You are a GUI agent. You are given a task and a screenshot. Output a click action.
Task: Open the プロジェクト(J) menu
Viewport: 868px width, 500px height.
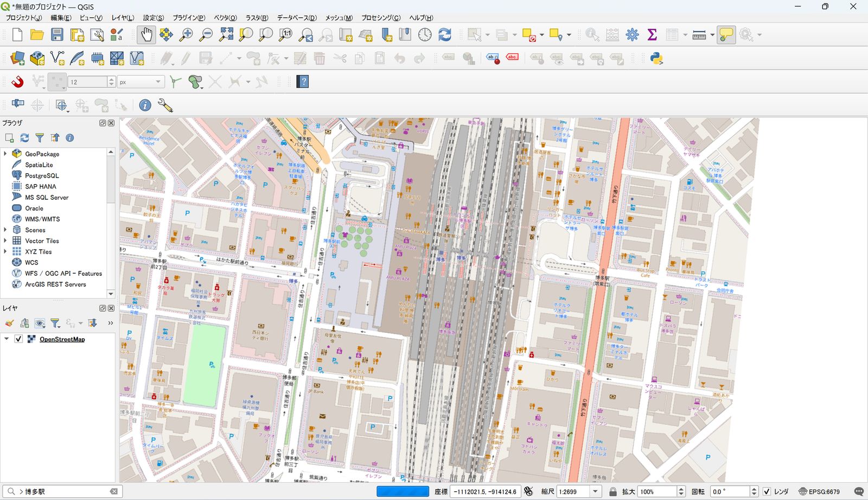pos(23,18)
